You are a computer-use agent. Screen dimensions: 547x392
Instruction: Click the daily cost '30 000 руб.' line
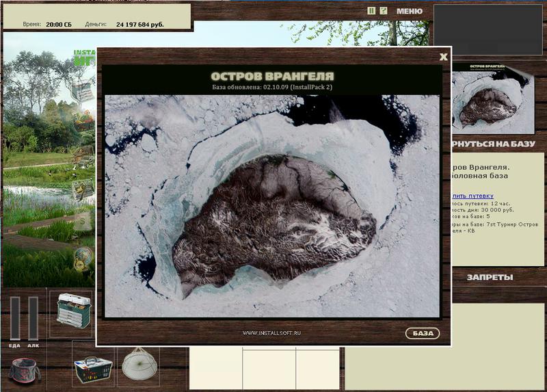click(x=483, y=210)
